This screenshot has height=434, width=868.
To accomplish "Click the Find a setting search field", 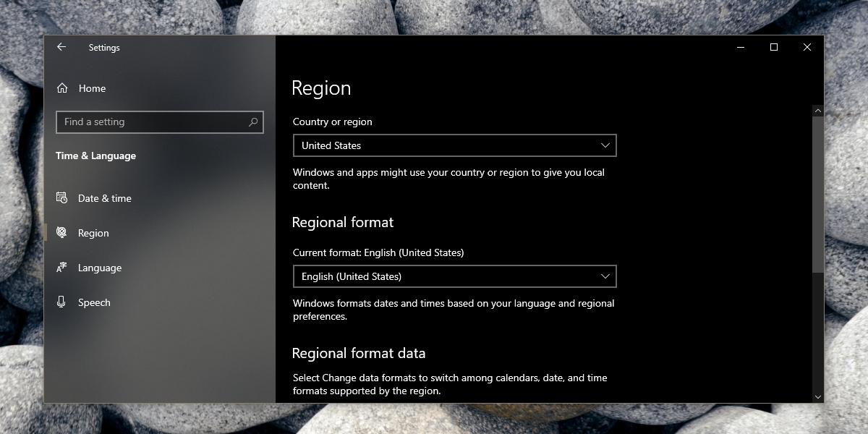I will tap(160, 122).
